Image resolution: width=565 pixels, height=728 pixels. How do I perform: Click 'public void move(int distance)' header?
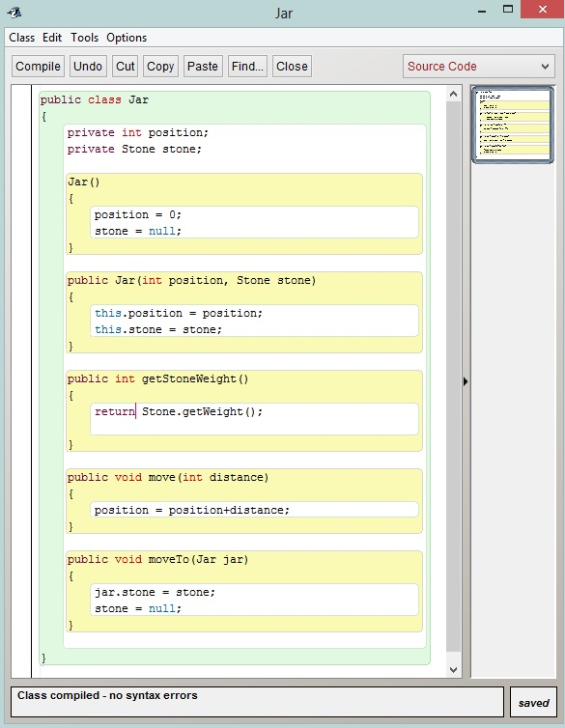[x=168, y=477]
